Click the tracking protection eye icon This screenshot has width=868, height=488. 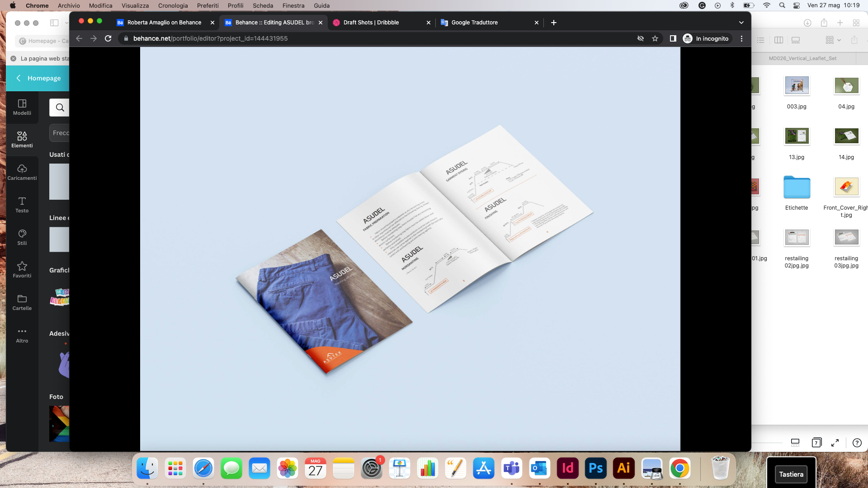coord(641,38)
